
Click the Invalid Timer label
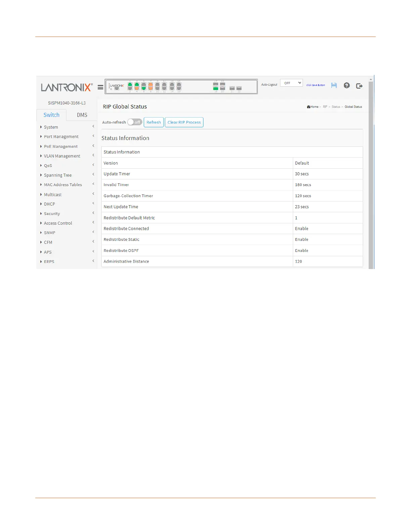tap(116, 185)
